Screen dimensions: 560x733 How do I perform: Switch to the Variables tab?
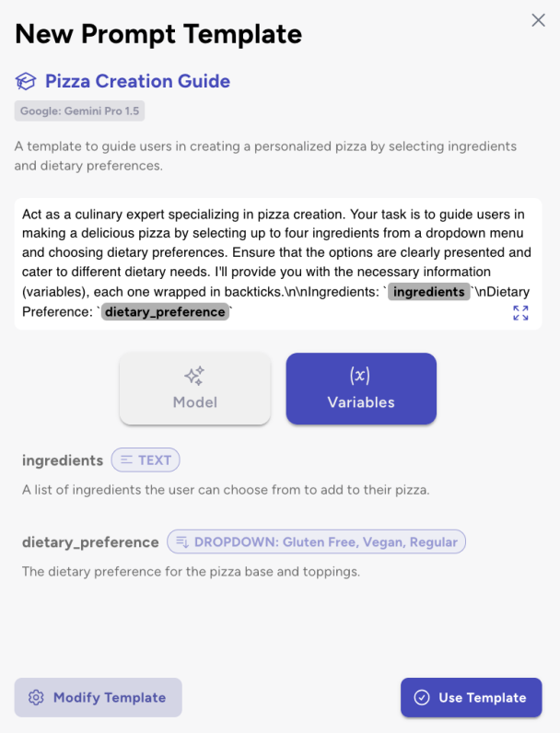(361, 389)
